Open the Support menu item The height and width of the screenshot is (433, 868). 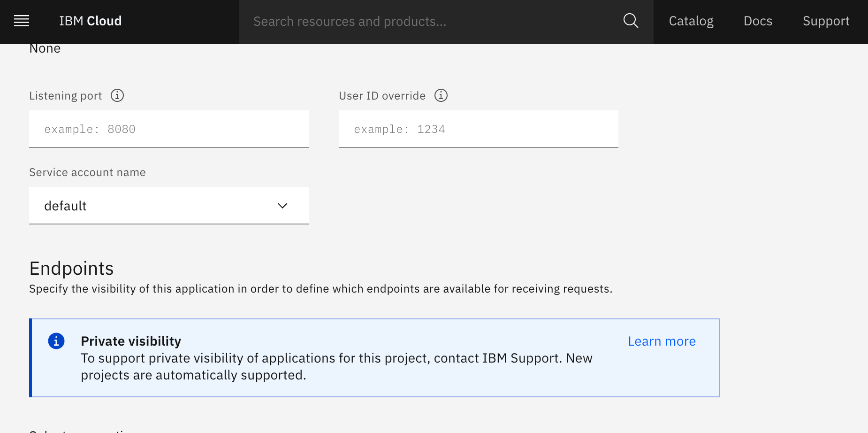(826, 21)
